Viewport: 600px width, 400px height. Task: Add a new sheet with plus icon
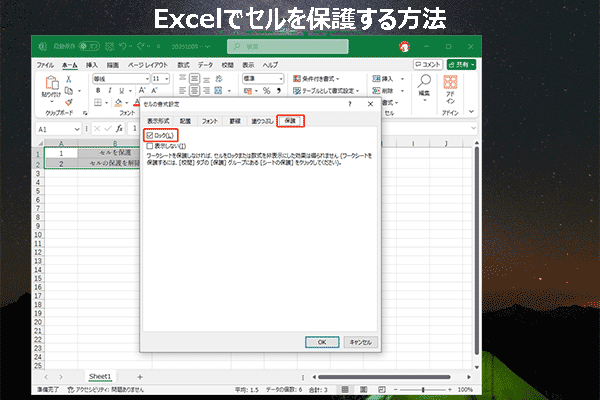(140, 377)
